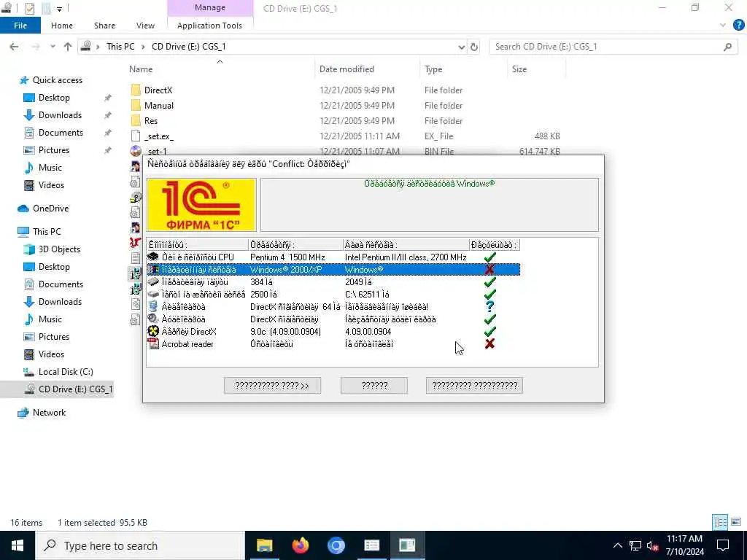Open the File menu
Screen dimensions: 747x560
20,26
